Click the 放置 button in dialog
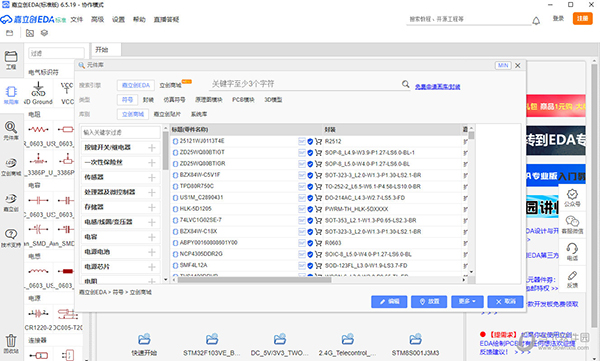This screenshot has height=361, width=600. click(x=429, y=302)
